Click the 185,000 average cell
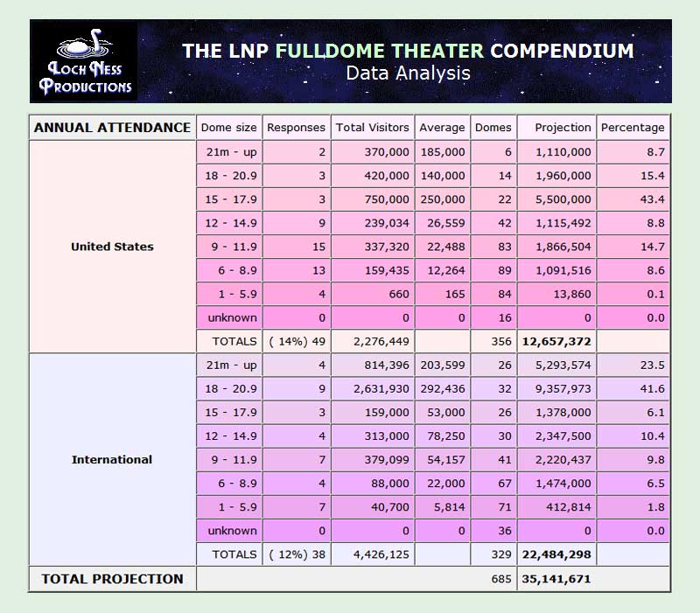700x613 pixels. (443, 152)
